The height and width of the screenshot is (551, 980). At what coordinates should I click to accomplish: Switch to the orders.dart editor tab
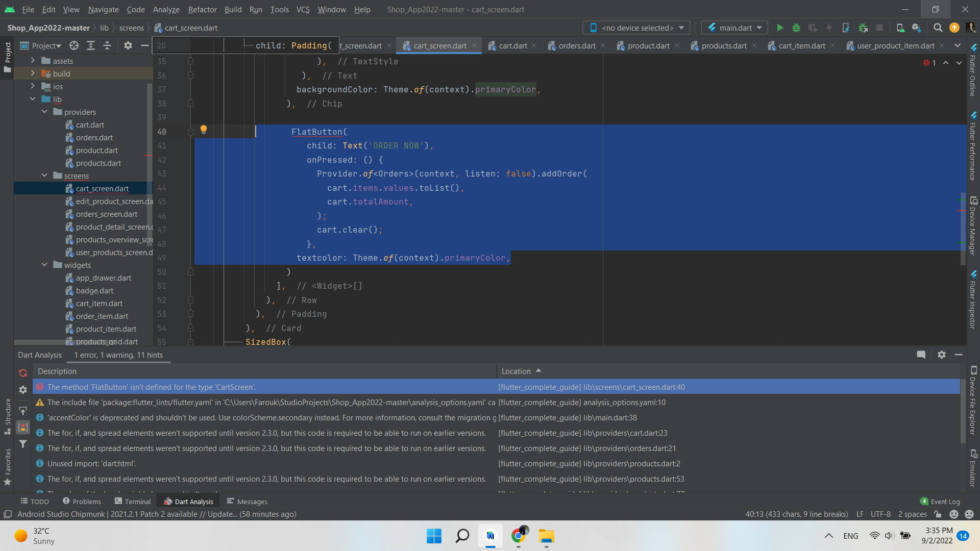(x=577, y=45)
